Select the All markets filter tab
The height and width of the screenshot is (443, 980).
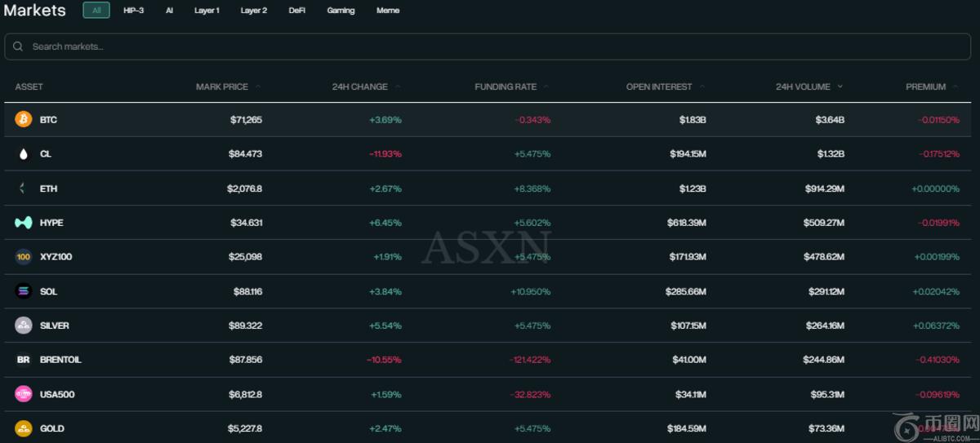pyautogui.click(x=96, y=11)
